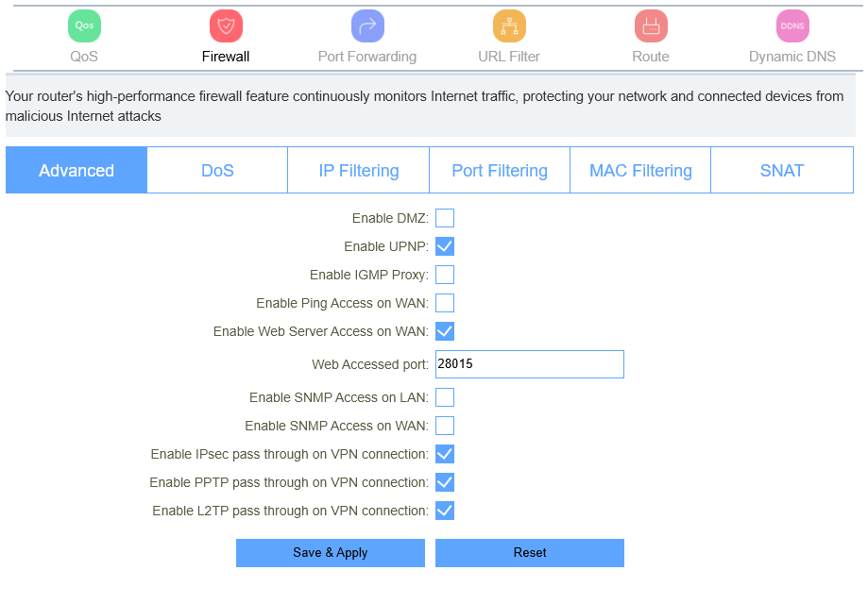Click the pink Dynamic DNS icon
Viewport: 868px width, 604px height.
click(792, 26)
